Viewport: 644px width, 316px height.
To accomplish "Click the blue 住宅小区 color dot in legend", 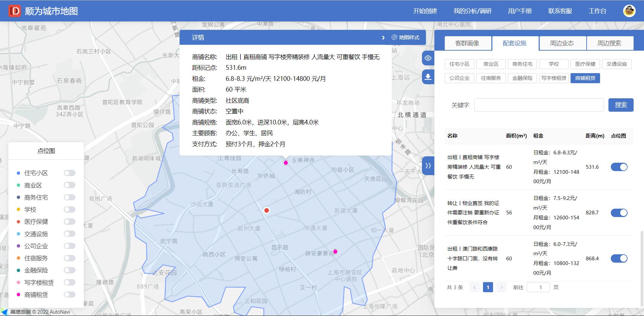I will [18, 173].
